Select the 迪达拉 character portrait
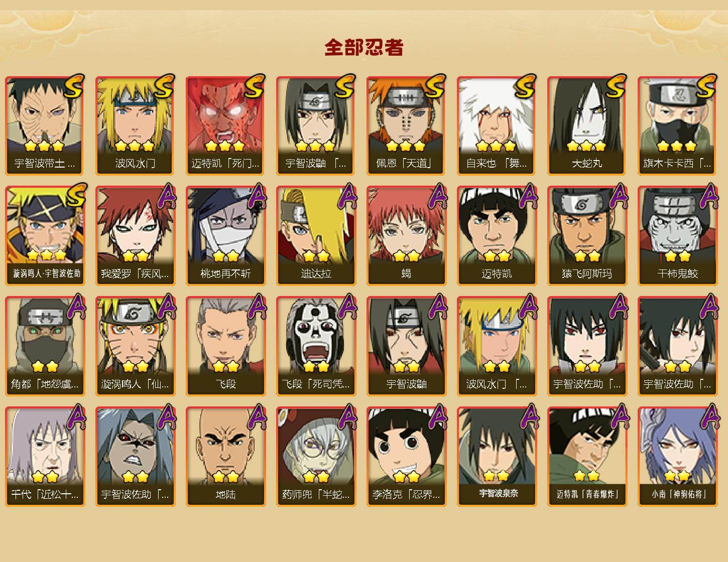728x562 pixels. click(x=316, y=236)
